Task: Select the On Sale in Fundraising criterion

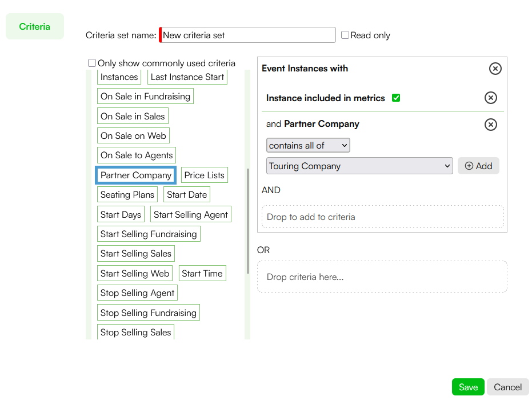Action: pos(145,96)
